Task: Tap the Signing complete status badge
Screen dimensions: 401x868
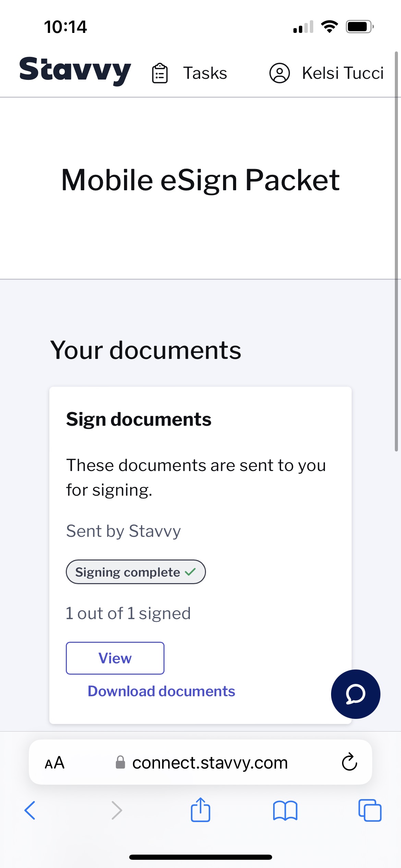Action: point(136,572)
